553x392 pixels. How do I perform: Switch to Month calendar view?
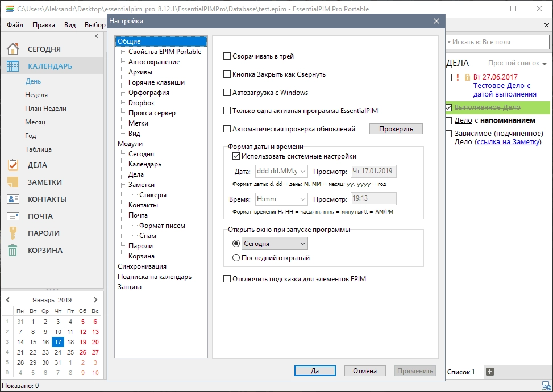click(x=35, y=122)
